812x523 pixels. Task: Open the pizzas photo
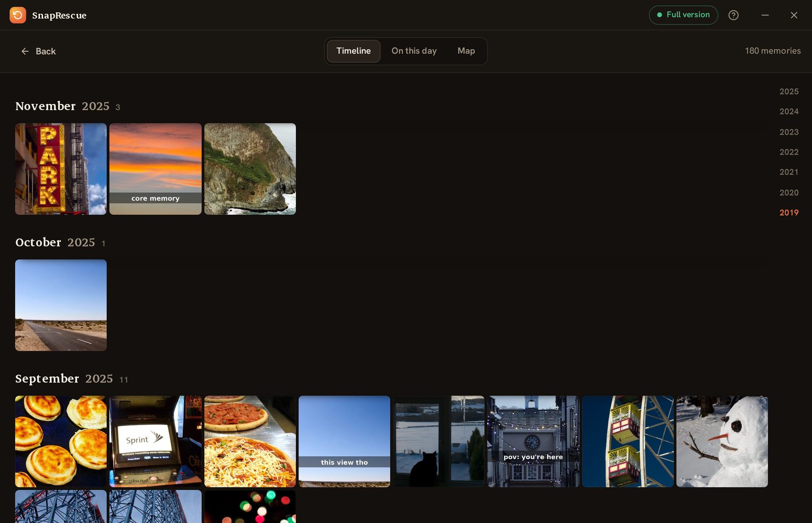pyautogui.click(x=250, y=441)
